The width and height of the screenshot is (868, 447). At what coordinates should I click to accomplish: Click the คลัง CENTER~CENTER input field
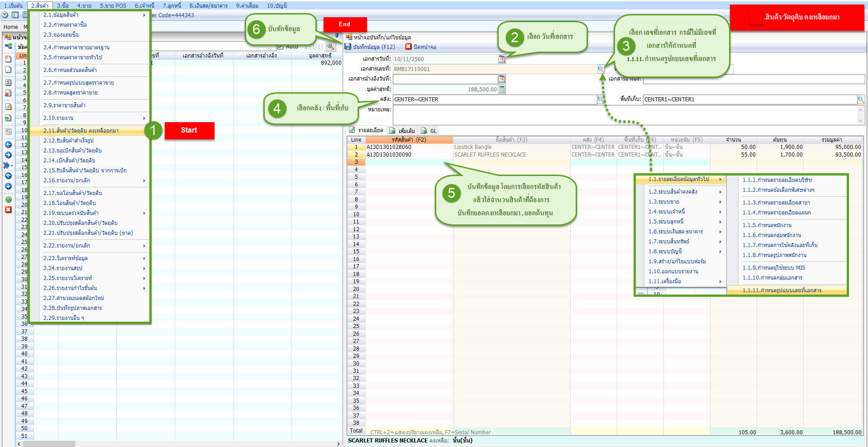click(495, 99)
